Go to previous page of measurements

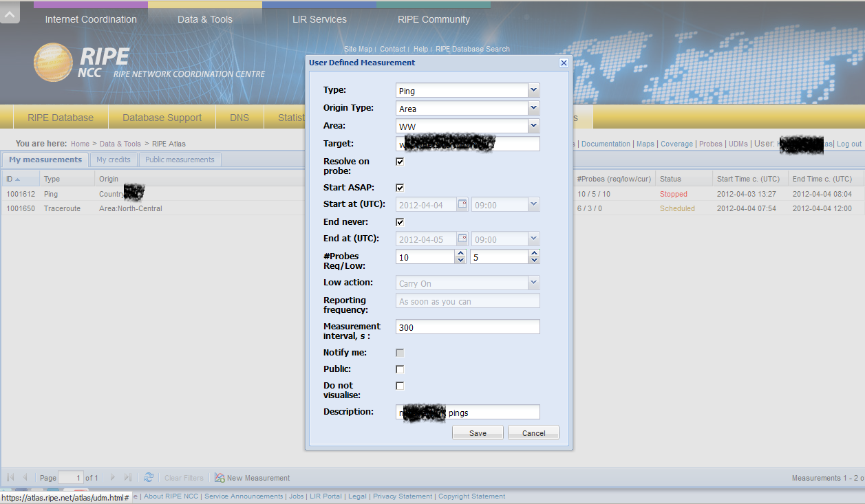coord(25,477)
